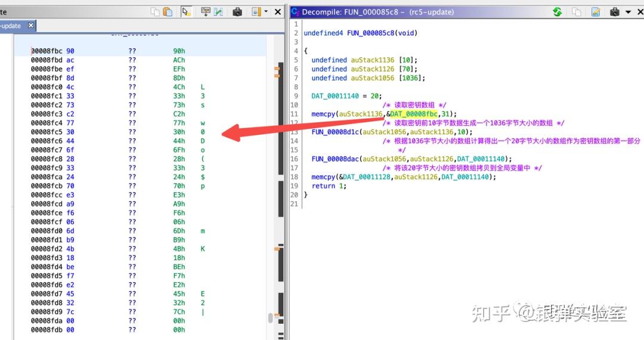Click the listing overview navigation bar
644x340 pixels.
click(x=281, y=187)
